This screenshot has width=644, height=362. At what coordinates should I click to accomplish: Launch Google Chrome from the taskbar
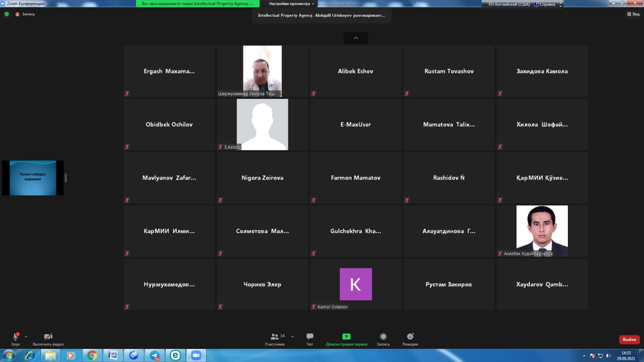[x=92, y=355]
